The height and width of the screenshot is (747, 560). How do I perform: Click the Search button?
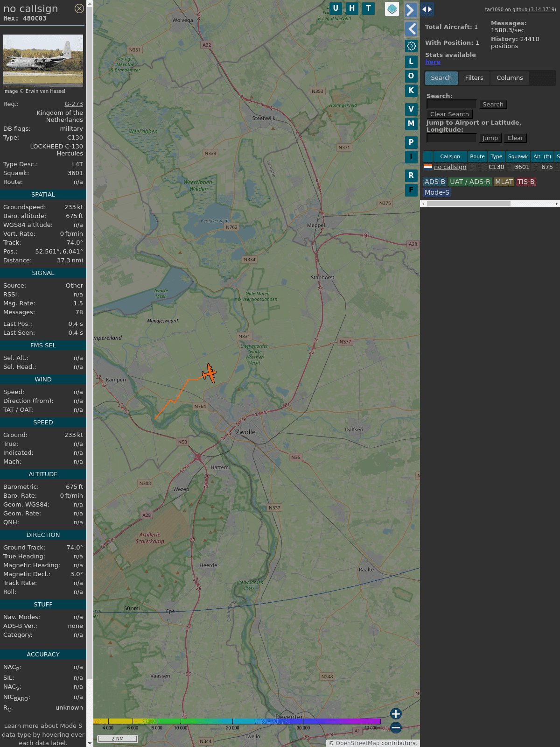[493, 105]
